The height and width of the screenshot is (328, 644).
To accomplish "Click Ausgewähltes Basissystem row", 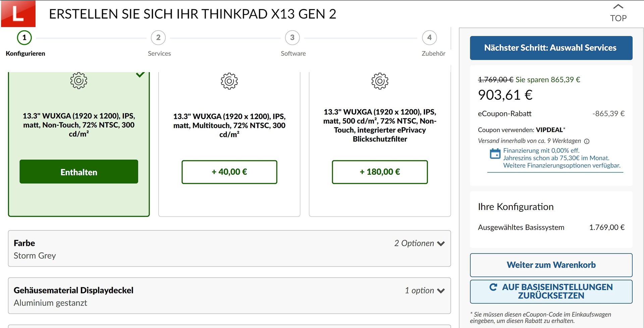I will click(x=551, y=227).
